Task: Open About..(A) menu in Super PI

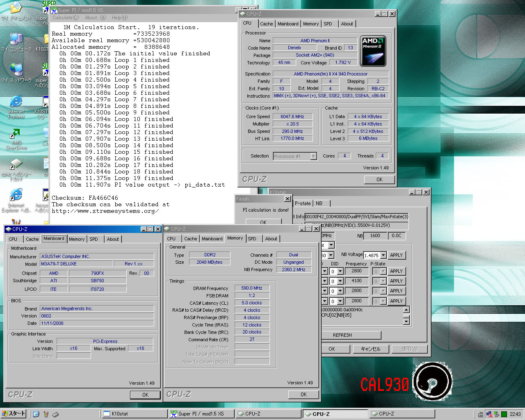Action: pos(95,18)
